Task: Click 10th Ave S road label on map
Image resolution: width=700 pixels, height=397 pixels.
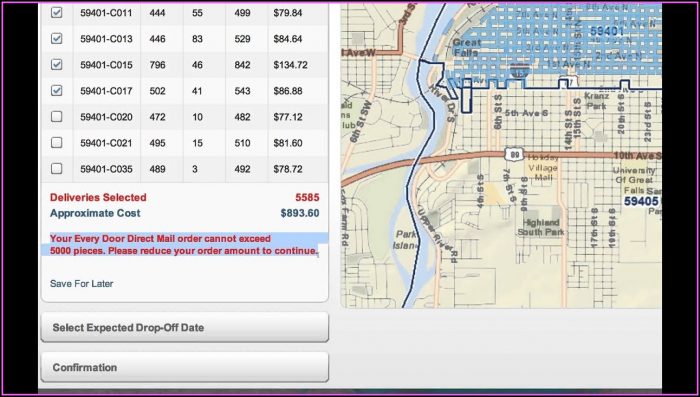Action: (x=637, y=155)
